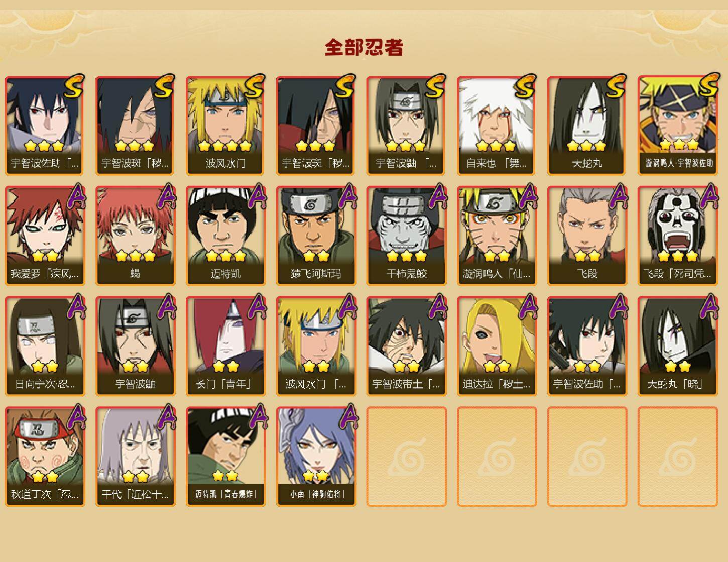The image size is (728, 562).
Task: Pick the 飞段 two-star ninja card
Action: (587, 236)
